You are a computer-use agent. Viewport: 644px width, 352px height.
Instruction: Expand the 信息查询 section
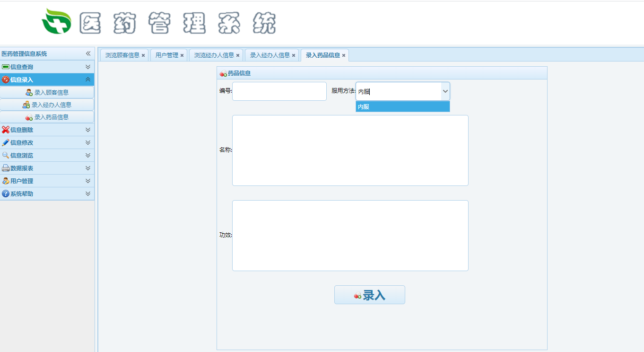tap(87, 67)
